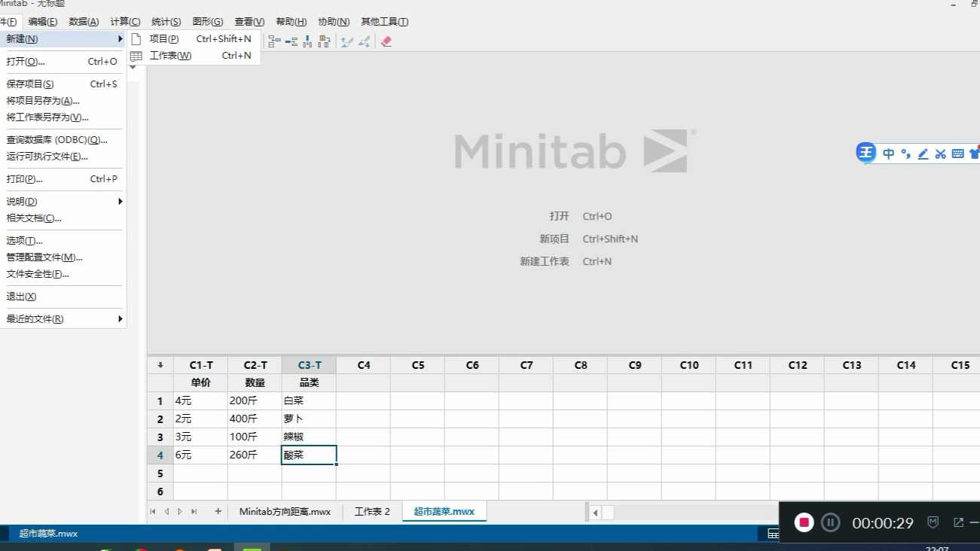Pause the screen recording
Screen dimensions: 980x551
[x=830, y=522]
